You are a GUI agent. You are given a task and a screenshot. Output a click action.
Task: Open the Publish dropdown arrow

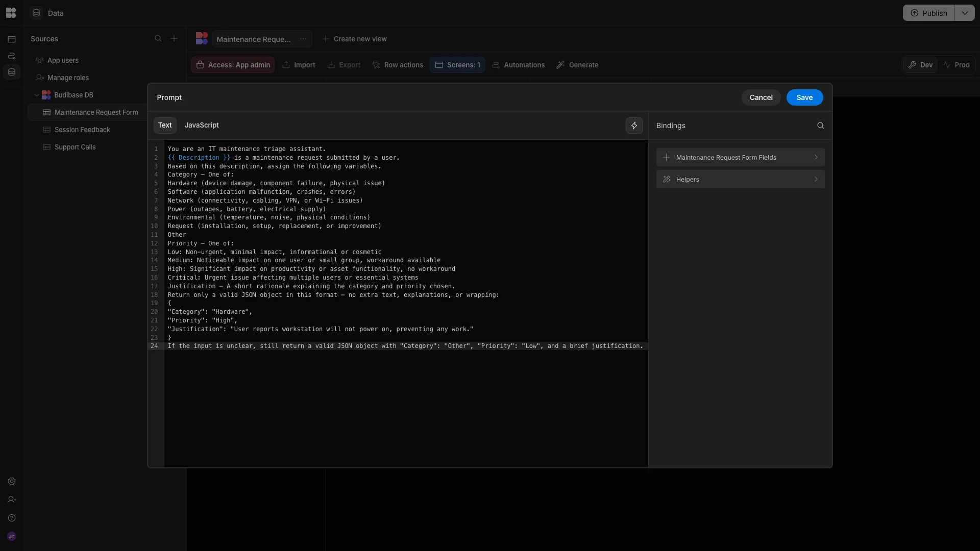(964, 13)
